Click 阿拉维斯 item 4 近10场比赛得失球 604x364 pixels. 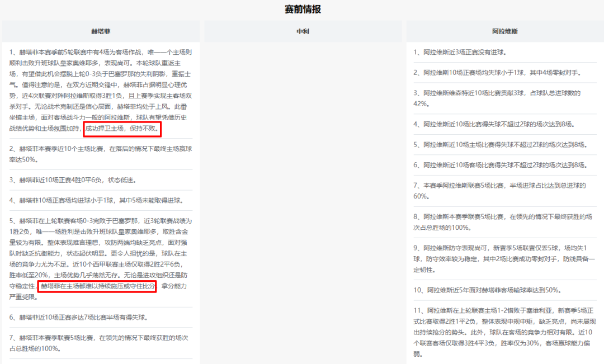[494, 124]
